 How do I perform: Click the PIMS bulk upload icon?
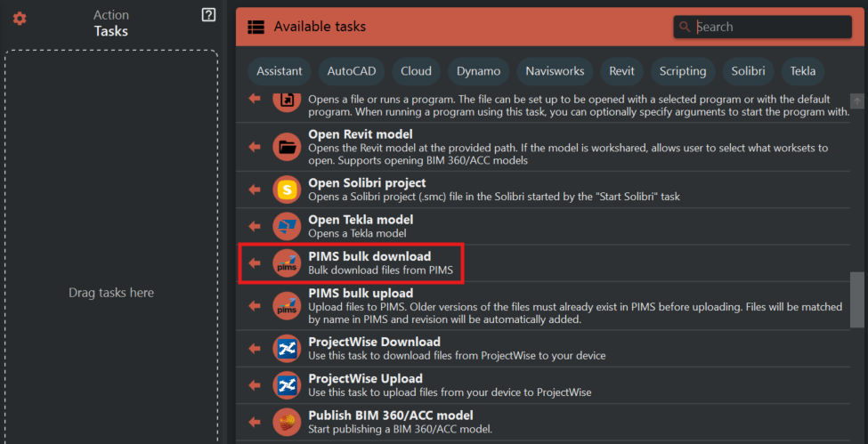pyautogui.click(x=288, y=306)
